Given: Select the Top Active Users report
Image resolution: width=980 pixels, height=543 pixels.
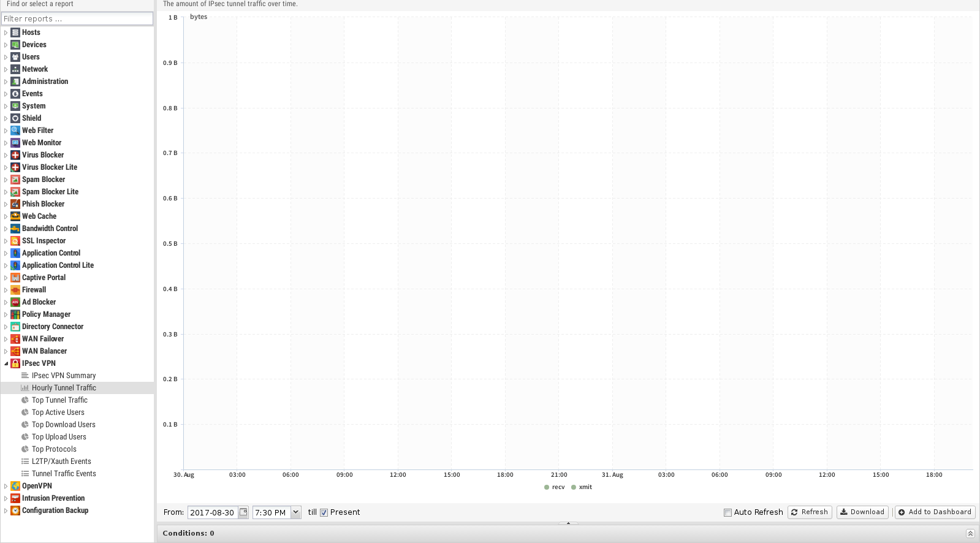Looking at the screenshot, I should (x=58, y=412).
